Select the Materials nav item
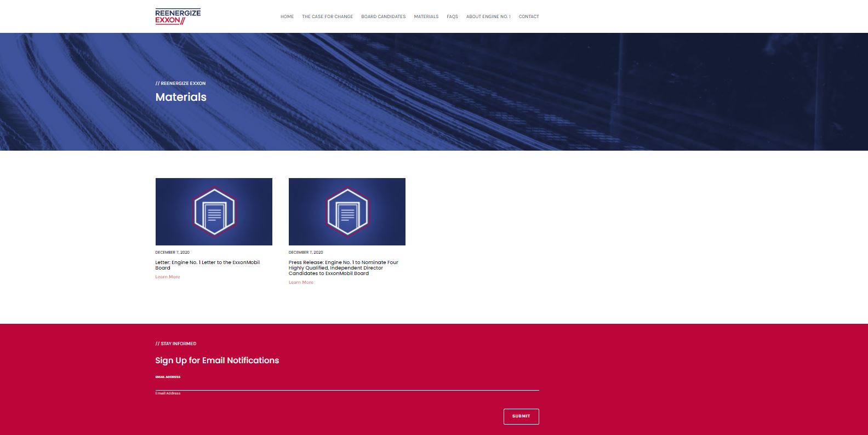This screenshot has height=435, width=868. (x=426, y=16)
